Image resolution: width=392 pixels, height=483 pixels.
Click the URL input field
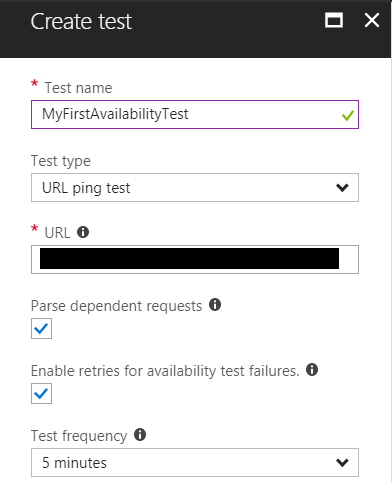pyautogui.click(x=195, y=259)
